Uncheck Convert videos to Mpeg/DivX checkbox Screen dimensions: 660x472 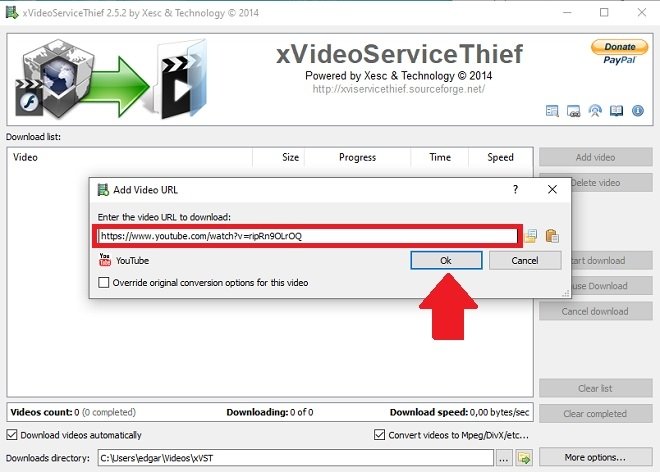click(379, 435)
